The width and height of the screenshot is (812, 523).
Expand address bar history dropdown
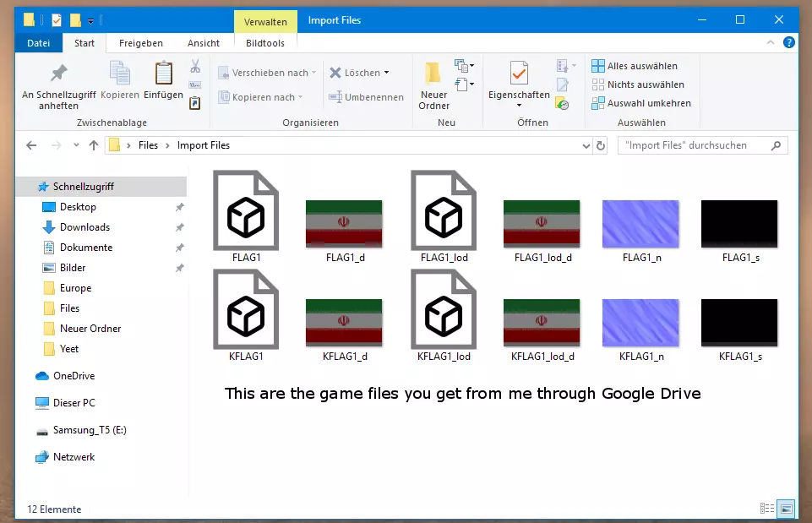coord(586,146)
